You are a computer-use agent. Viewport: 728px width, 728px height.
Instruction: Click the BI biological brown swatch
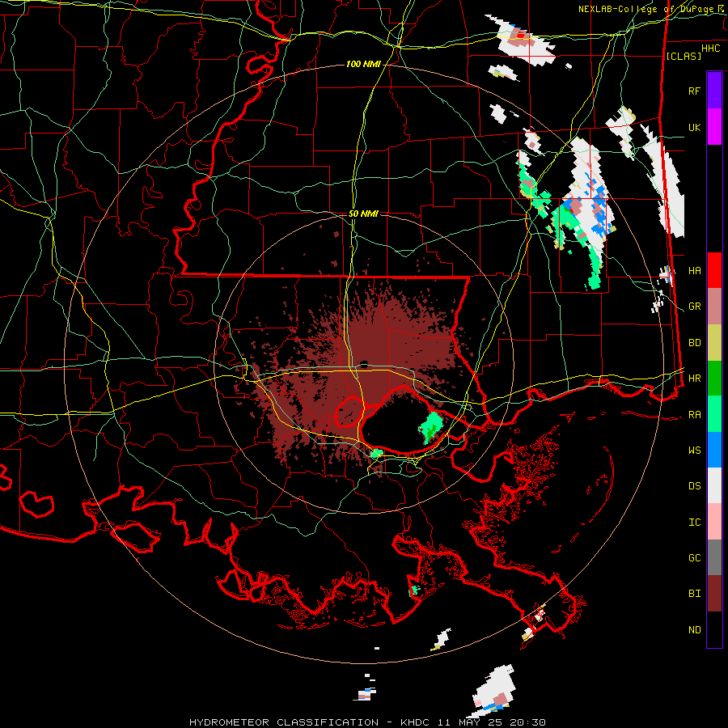[714, 594]
